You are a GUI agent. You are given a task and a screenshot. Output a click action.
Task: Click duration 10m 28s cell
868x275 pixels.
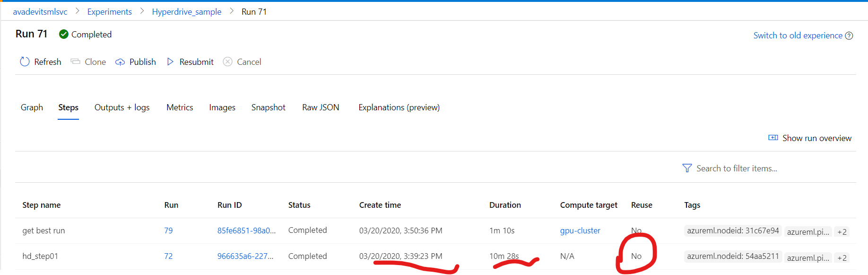click(x=504, y=256)
